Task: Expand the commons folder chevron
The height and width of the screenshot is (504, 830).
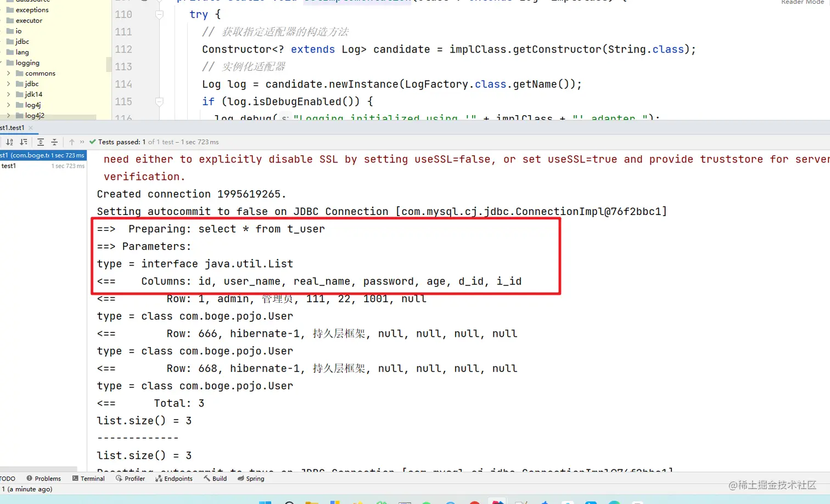Action: pos(8,73)
